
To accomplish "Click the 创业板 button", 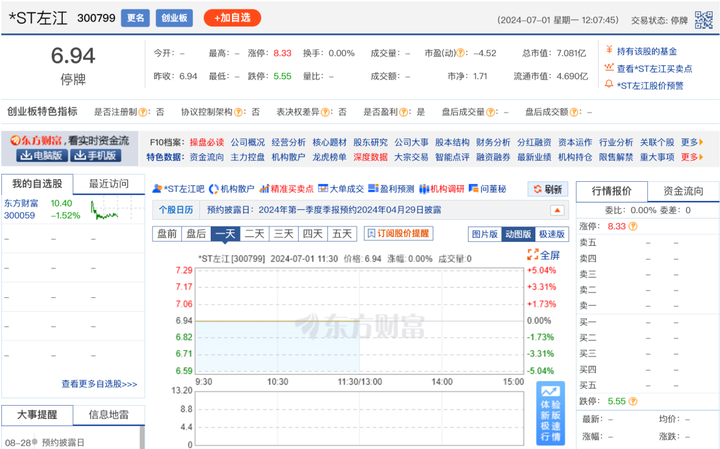I will tap(174, 18).
